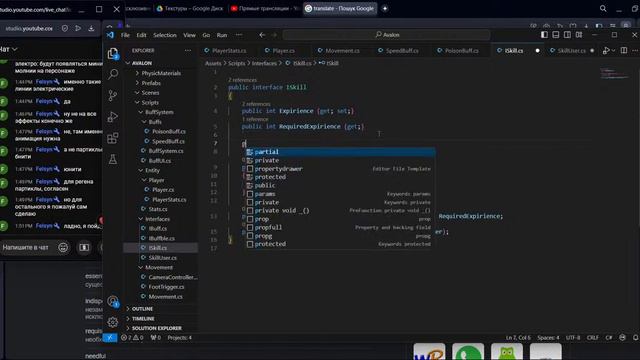The image size is (640, 360).
Task: Collapse the BuffSystem folder
Action: [159, 112]
